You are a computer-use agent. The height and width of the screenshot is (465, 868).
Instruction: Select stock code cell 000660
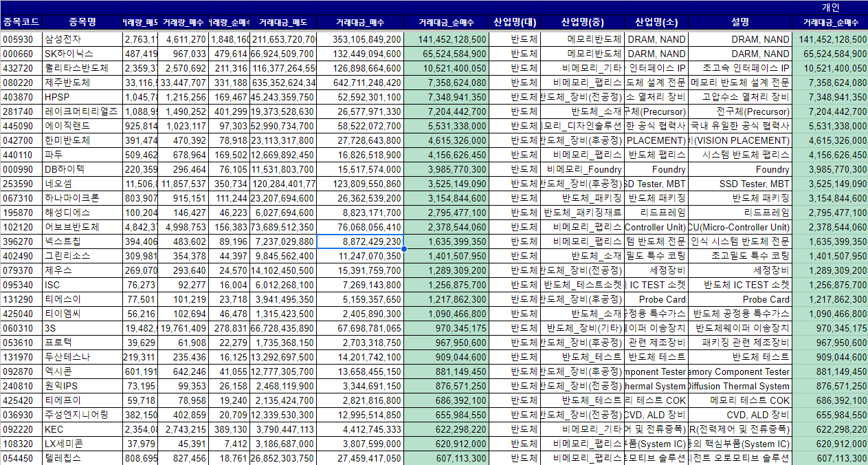21,54
